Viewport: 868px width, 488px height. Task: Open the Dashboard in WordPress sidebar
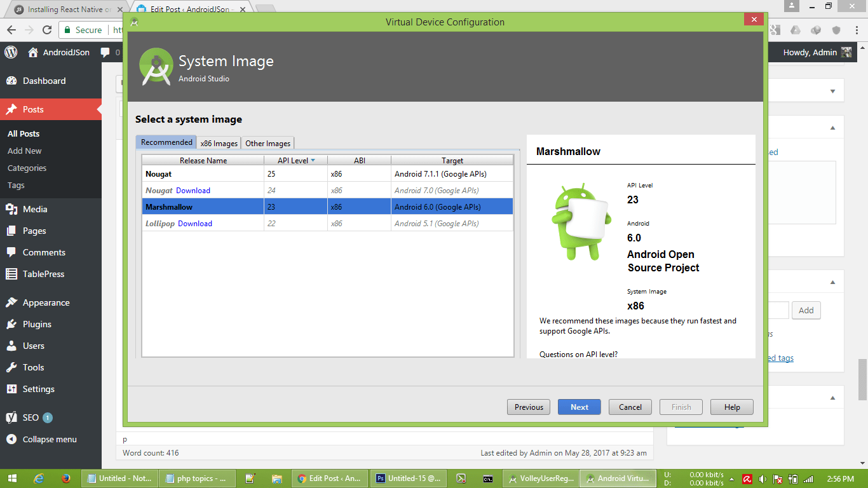tap(44, 81)
